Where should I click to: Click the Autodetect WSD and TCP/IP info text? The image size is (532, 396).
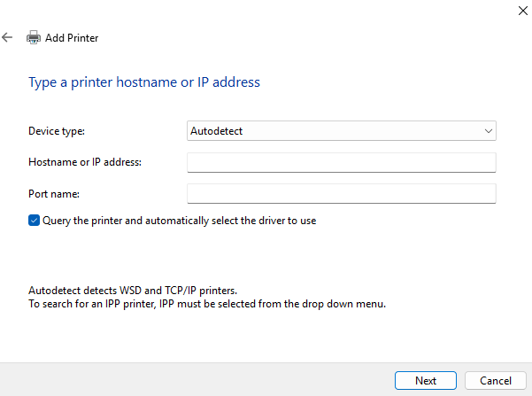click(x=132, y=291)
